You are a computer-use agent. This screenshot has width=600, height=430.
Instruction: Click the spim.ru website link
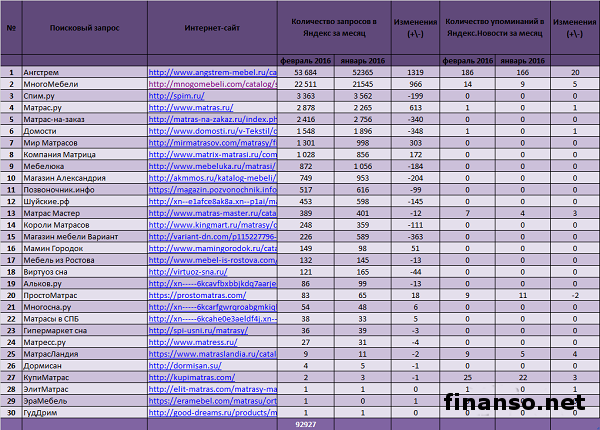pos(172,96)
